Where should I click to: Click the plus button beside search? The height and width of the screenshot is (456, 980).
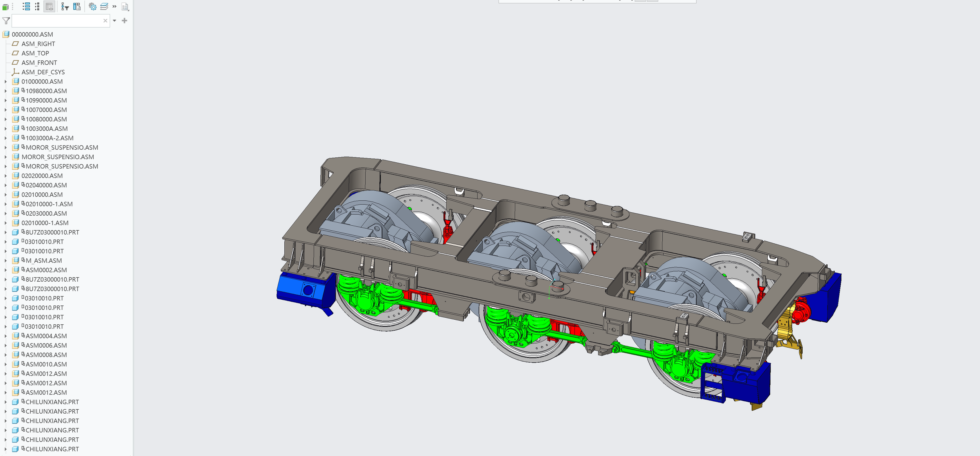(x=124, y=21)
